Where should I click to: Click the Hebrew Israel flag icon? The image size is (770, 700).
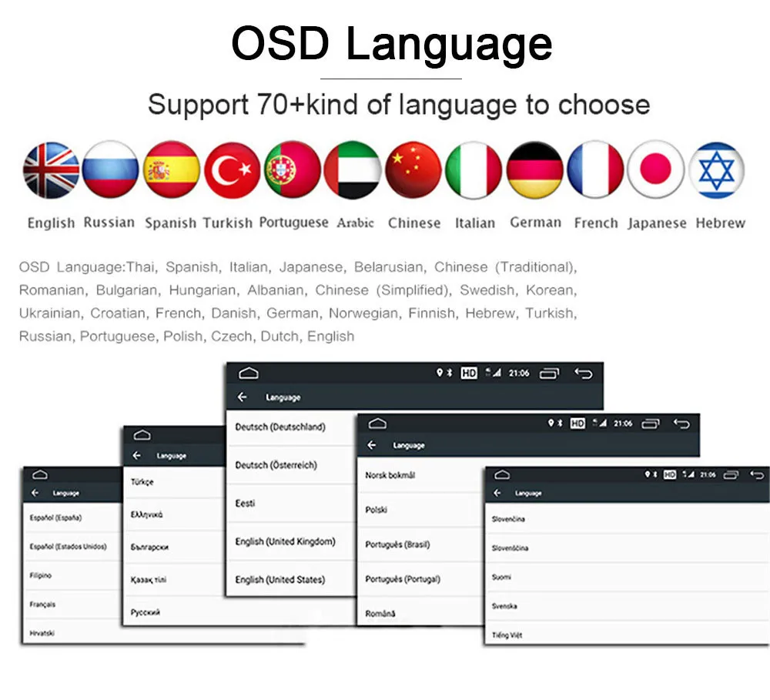716,170
